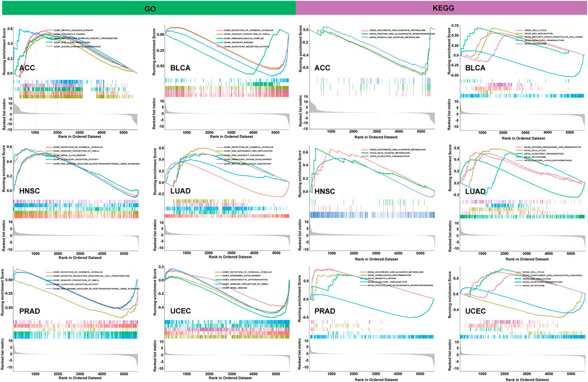Select "Running enrichment Score" axis title of KEGG PRAD plot
The height and width of the screenshot is (382, 588).
click(300, 298)
